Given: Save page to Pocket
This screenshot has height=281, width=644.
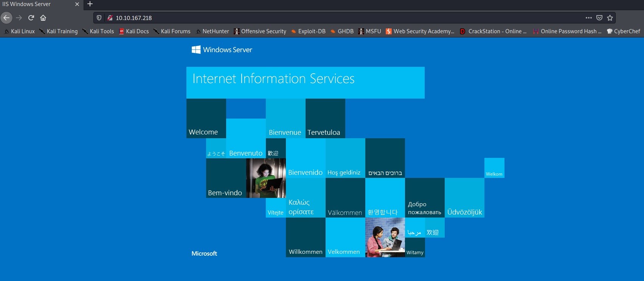Looking at the screenshot, I should coord(599,18).
